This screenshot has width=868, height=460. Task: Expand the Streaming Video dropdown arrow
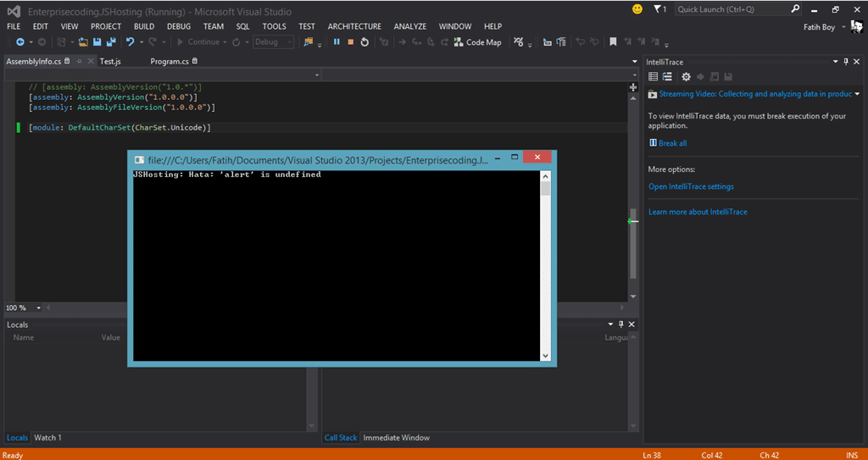click(857, 94)
